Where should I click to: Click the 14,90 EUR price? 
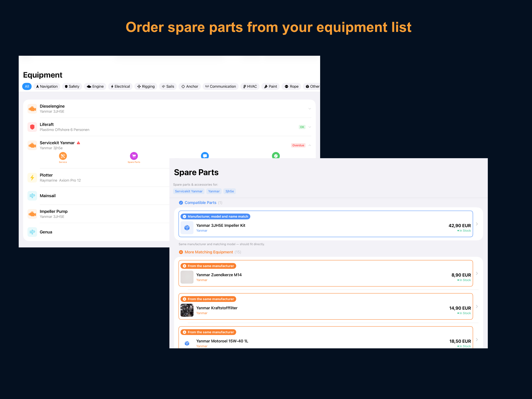point(460,308)
